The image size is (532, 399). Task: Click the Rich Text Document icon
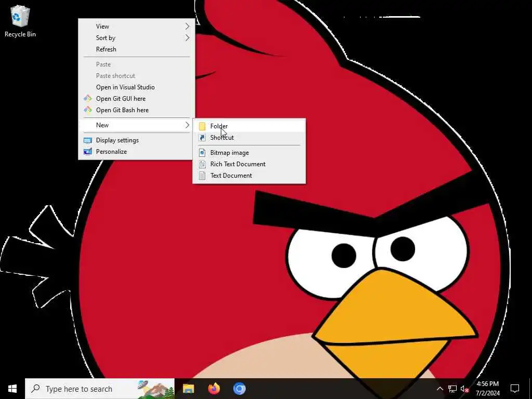[202, 164]
